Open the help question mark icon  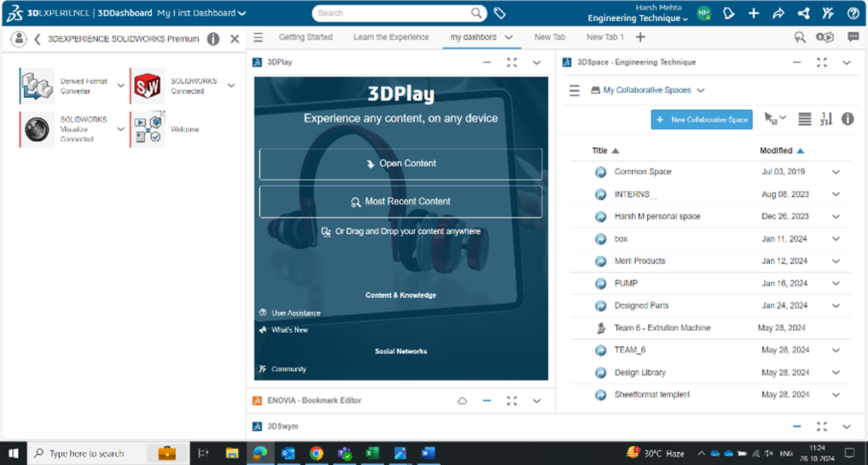tap(851, 13)
